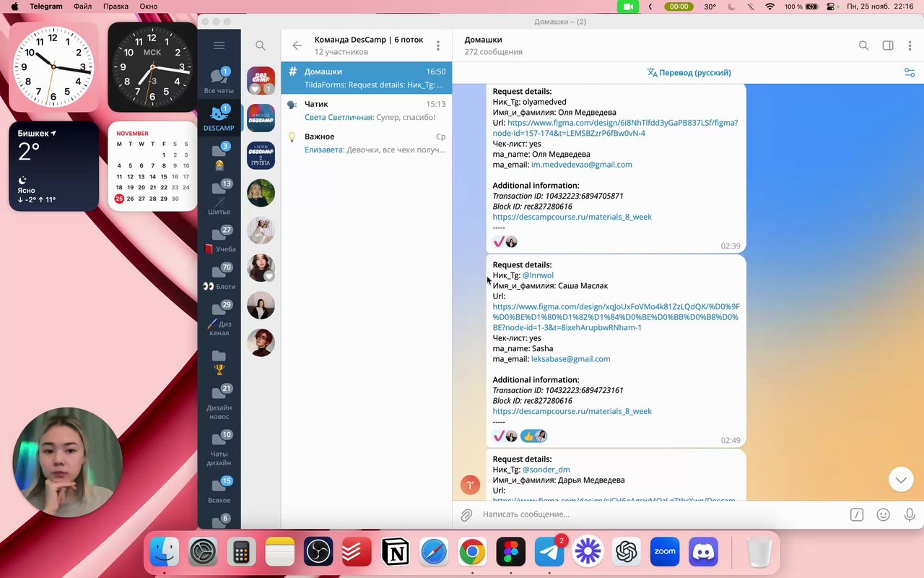Open materials_8_week link in the 02:49 message
Viewport: 924px width, 578px height.
(x=572, y=411)
